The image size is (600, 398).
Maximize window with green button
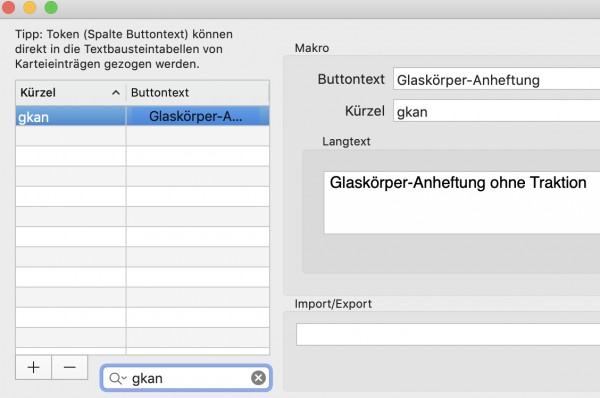51,7
